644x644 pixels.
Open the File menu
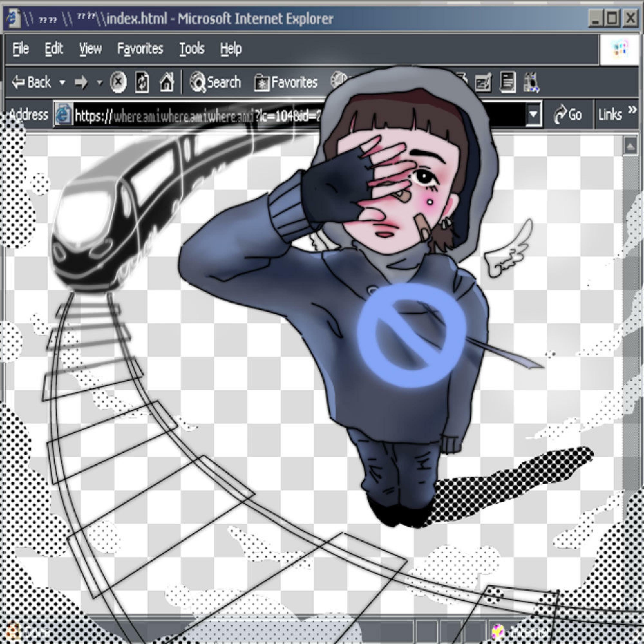(21, 49)
